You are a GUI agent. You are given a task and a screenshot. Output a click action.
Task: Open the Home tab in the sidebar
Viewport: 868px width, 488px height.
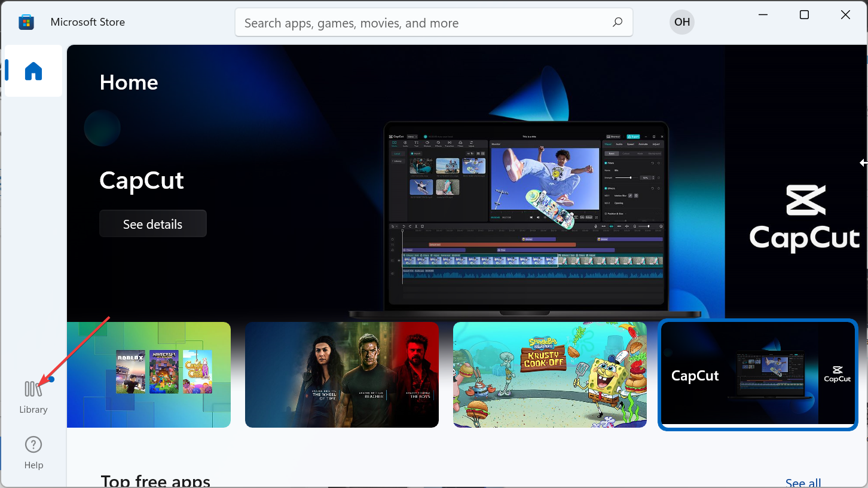[33, 71]
